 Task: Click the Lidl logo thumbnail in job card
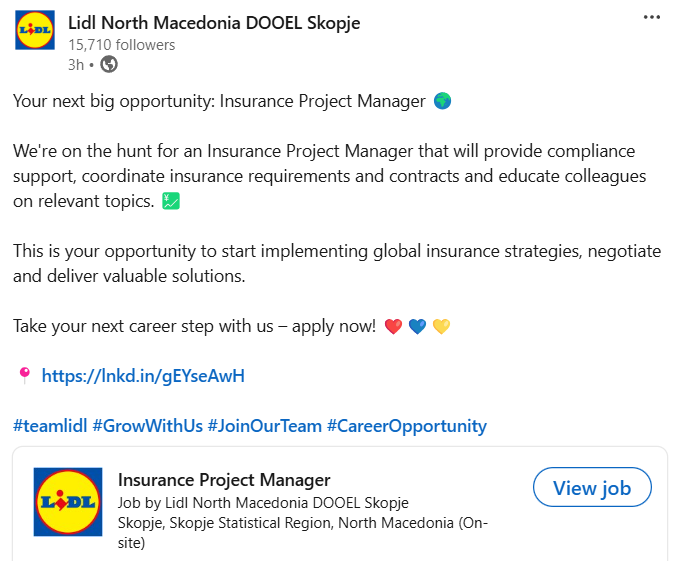pos(68,501)
